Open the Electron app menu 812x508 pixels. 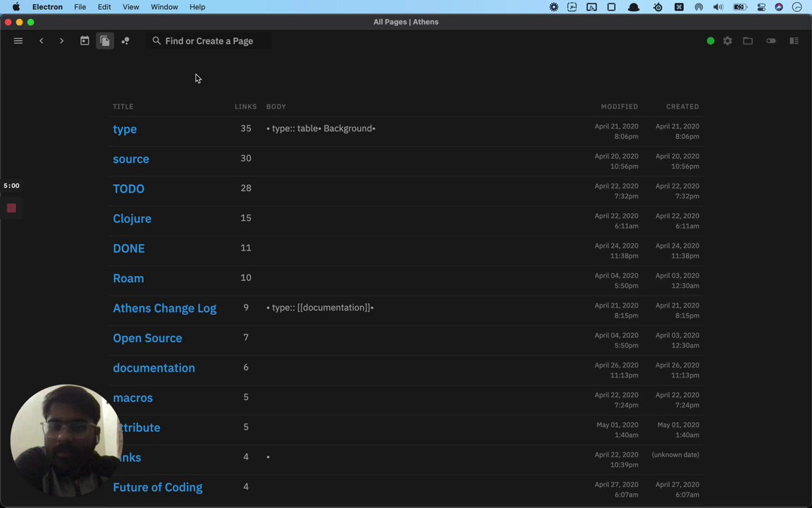tap(47, 7)
